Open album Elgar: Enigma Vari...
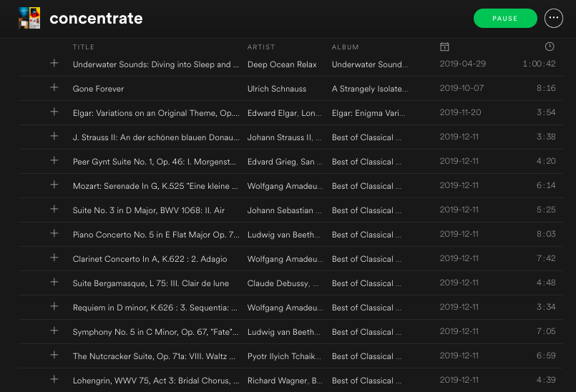This screenshot has width=576, height=392. [x=368, y=113]
